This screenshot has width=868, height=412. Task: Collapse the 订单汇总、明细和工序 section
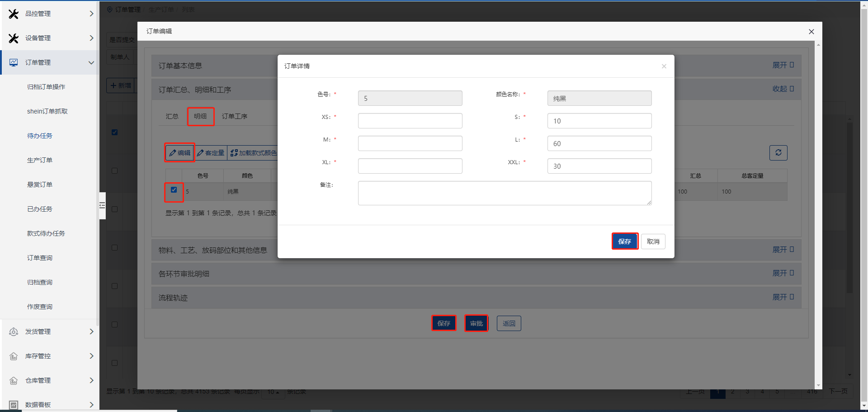(783, 89)
